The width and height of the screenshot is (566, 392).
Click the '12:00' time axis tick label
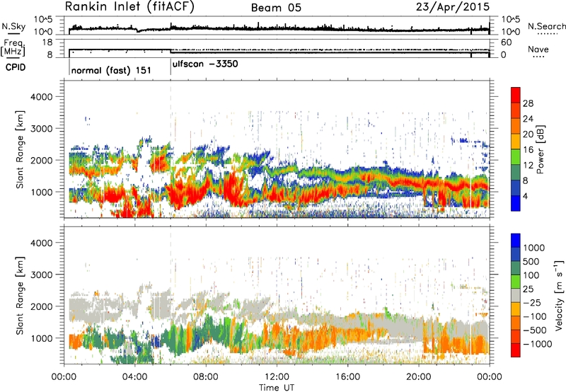(x=277, y=377)
